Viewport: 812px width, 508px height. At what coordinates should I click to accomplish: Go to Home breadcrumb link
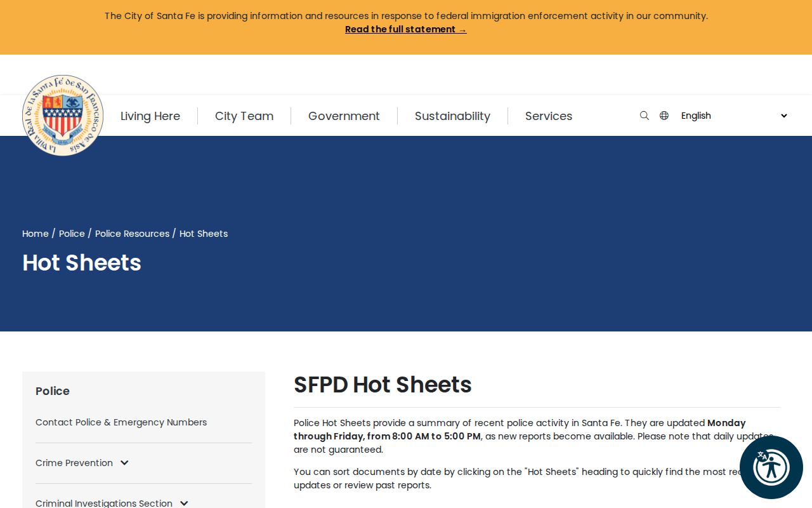tap(36, 234)
